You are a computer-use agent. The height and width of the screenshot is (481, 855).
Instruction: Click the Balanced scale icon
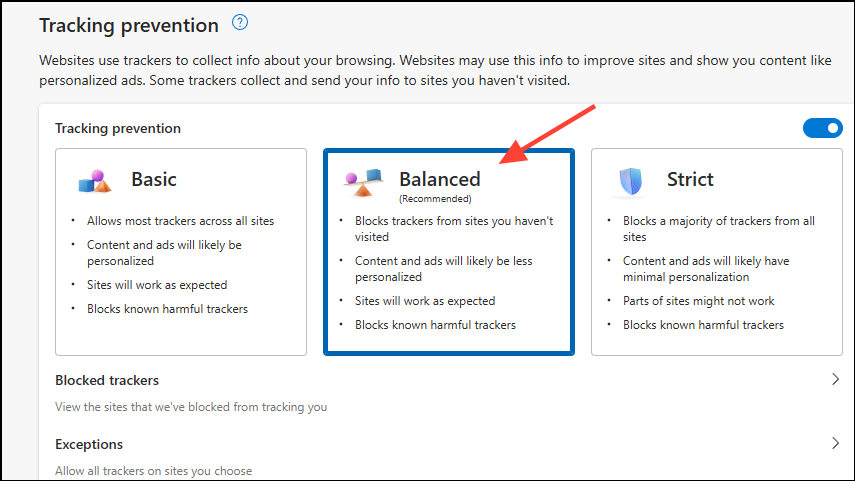(362, 182)
